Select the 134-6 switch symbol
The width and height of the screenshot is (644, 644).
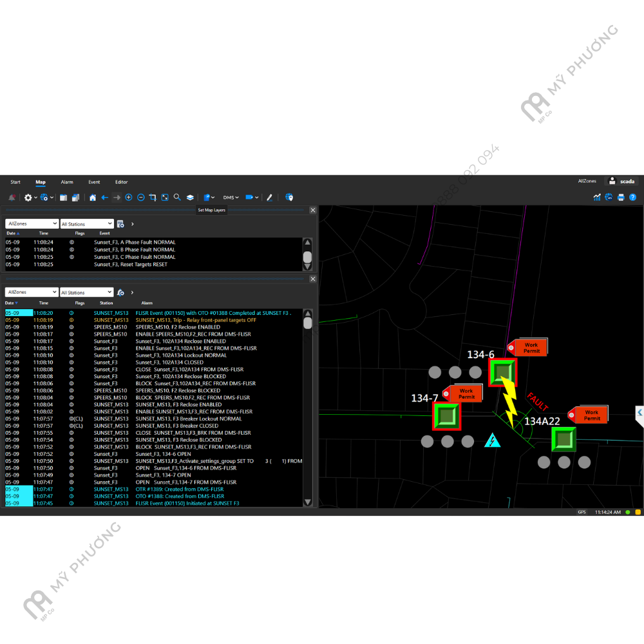coord(502,372)
